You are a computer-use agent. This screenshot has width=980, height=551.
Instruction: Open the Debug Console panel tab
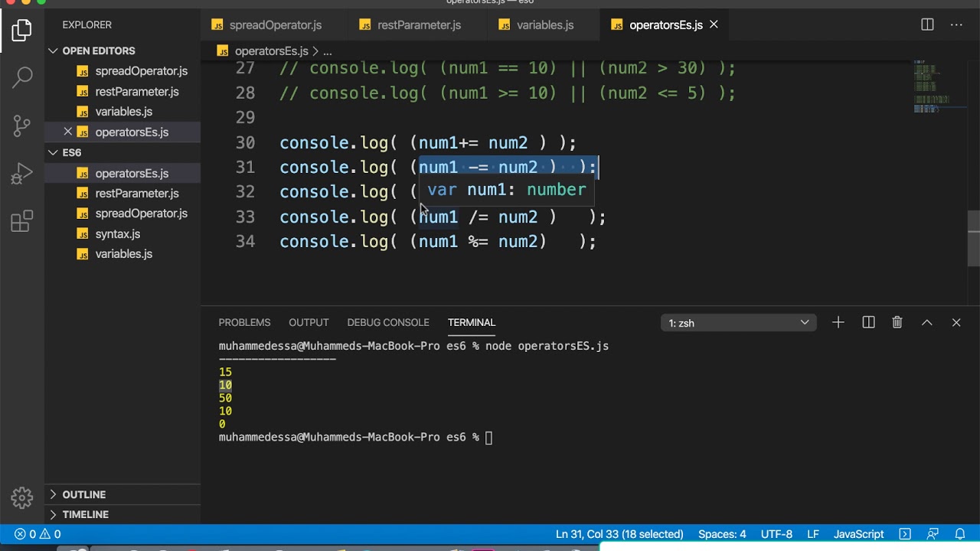388,322
